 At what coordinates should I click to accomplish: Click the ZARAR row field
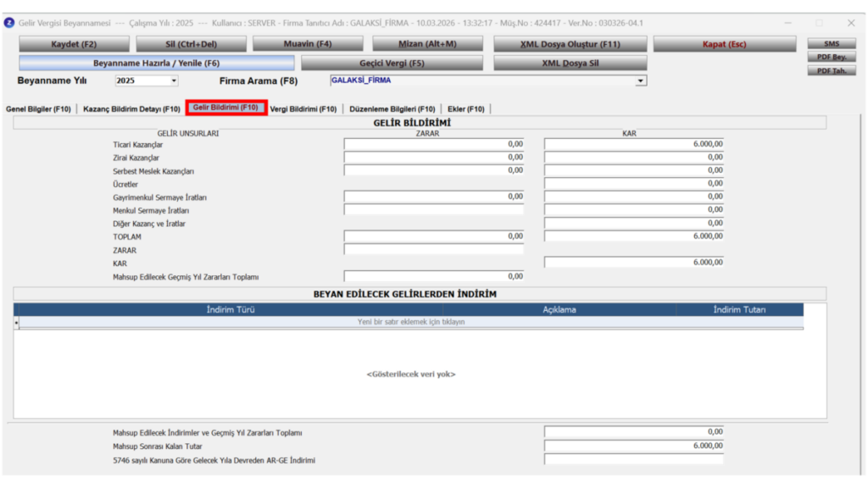[x=433, y=250]
